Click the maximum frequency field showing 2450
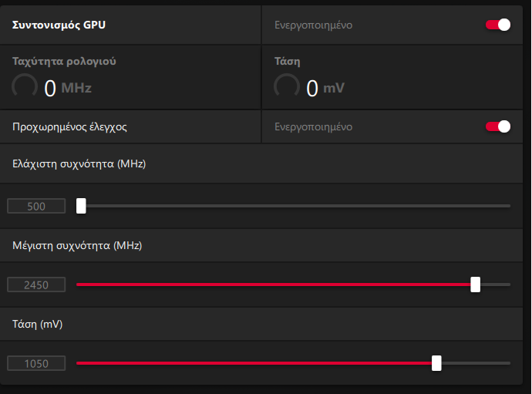The height and width of the screenshot is (394, 532). [x=36, y=285]
